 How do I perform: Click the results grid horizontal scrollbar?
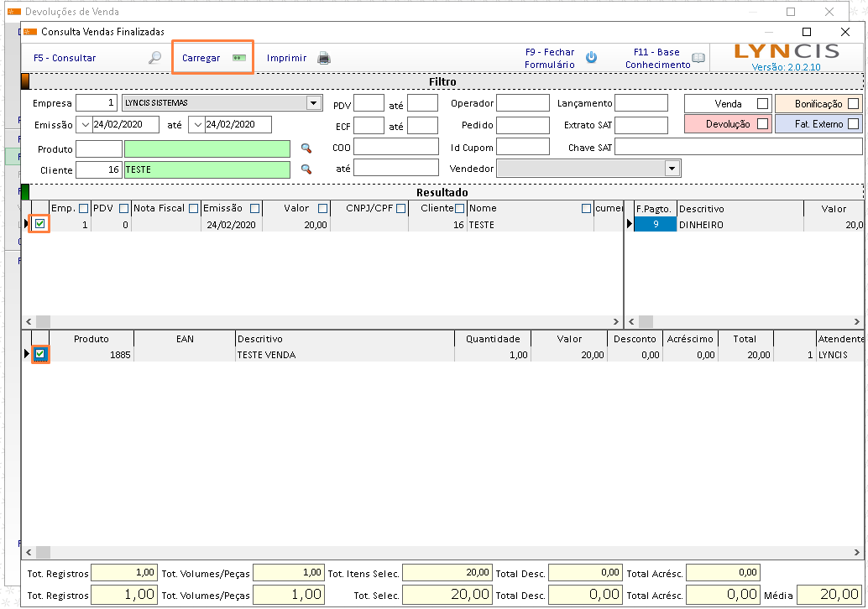(x=319, y=321)
